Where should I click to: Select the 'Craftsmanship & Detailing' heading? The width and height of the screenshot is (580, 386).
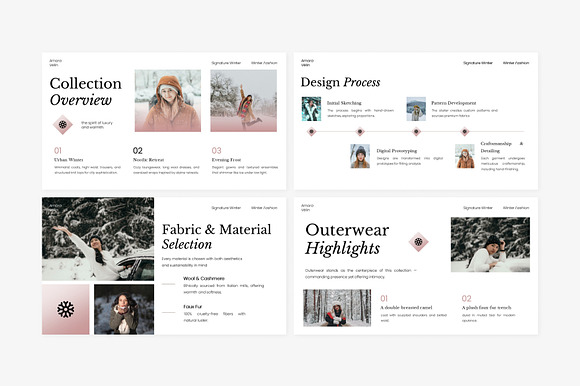pos(502,147)
